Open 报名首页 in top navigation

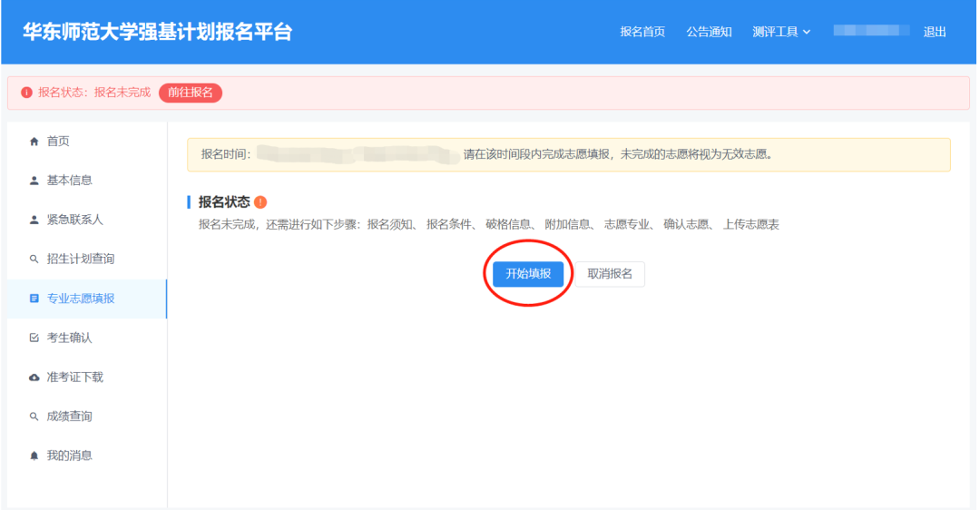[x=642, y=32]
